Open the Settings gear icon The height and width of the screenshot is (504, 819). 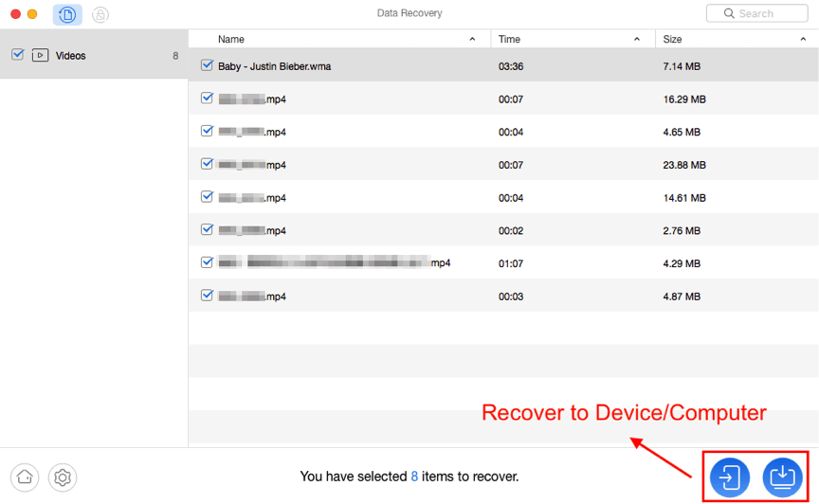tap(63, 477)
